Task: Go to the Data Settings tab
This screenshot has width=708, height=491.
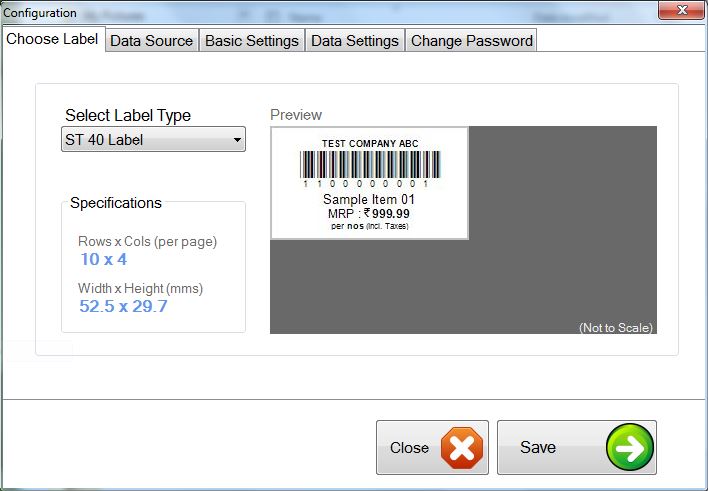Action: point(355,41)
